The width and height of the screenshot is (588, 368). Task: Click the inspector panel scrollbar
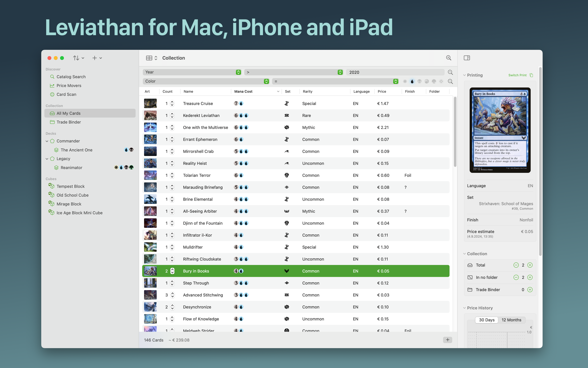(540, 162)
